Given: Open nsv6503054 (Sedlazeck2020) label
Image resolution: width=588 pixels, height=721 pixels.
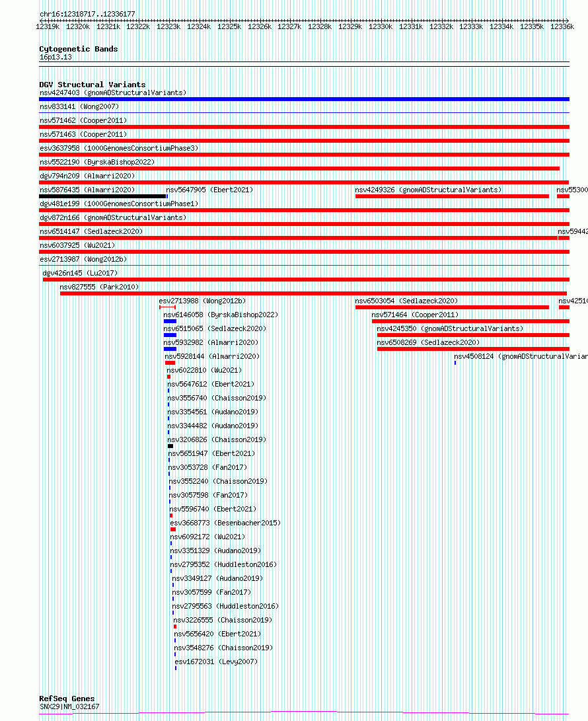Looking at the screenshot, I should tap(406, 301).
